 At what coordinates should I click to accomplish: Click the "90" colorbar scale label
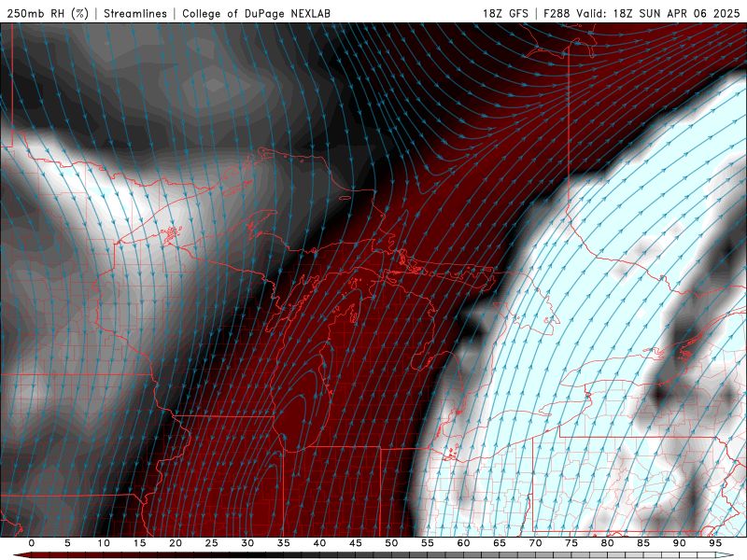(680, 543)
